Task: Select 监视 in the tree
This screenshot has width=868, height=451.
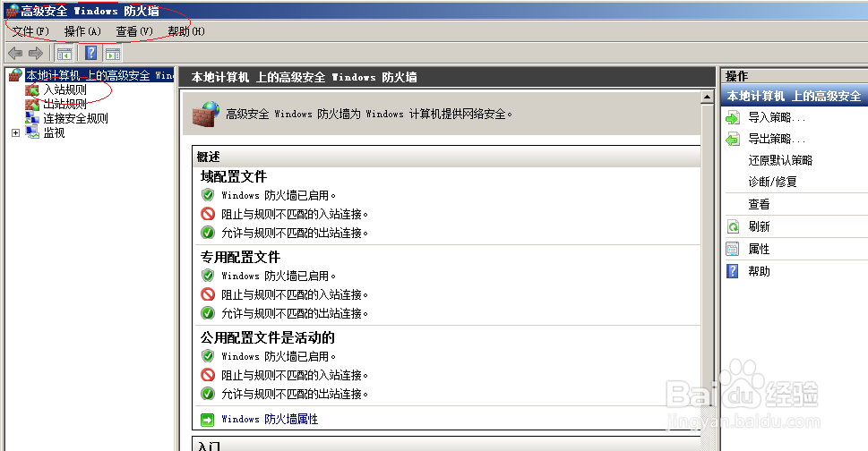Action: point(55,132)
